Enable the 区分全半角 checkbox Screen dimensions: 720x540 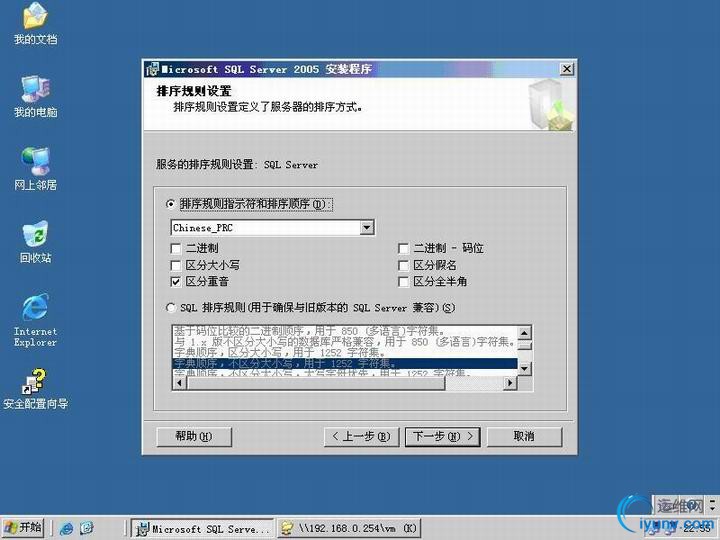tap(403, 281)
